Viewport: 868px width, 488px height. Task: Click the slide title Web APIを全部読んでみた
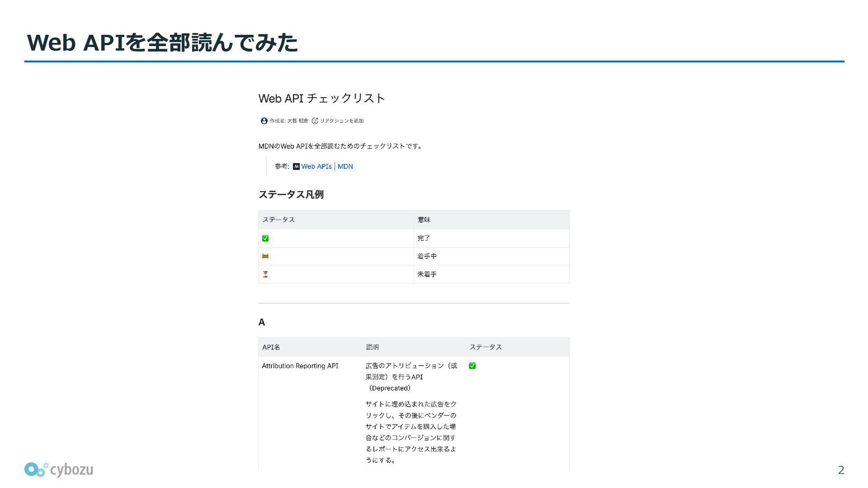(x=163, y=43)
